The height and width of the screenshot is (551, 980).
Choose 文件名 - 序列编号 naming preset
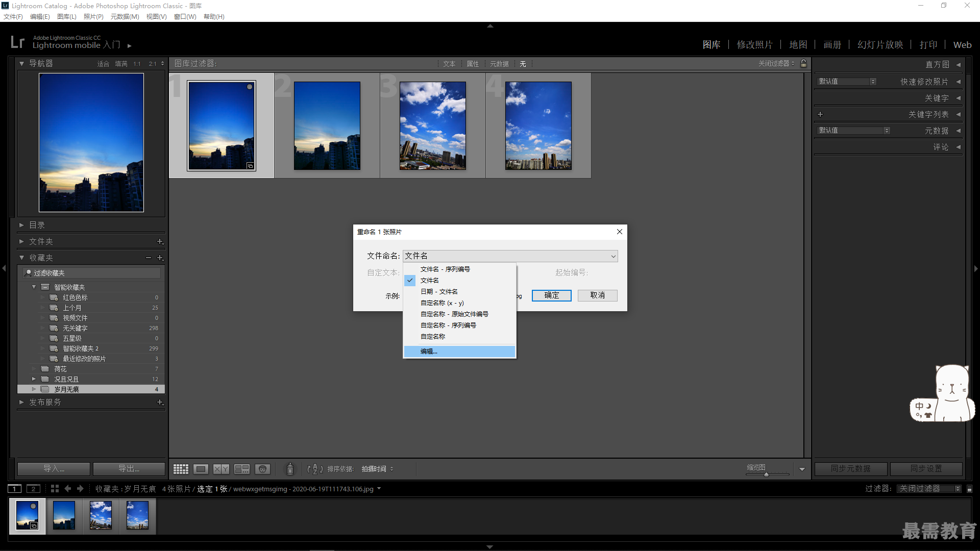(x=445, y=269)
